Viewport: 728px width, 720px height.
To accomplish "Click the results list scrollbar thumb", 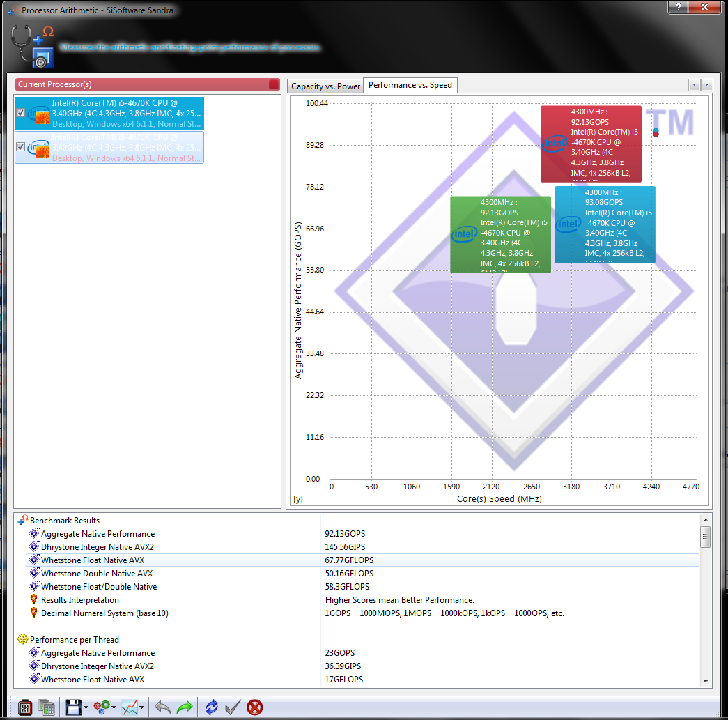I will 705,537.
